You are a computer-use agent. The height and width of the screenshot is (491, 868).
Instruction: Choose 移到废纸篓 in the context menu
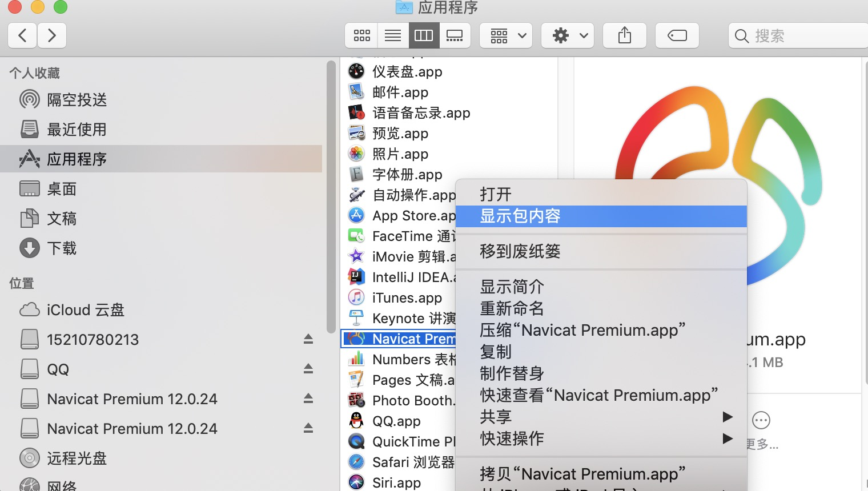(601, 251)
